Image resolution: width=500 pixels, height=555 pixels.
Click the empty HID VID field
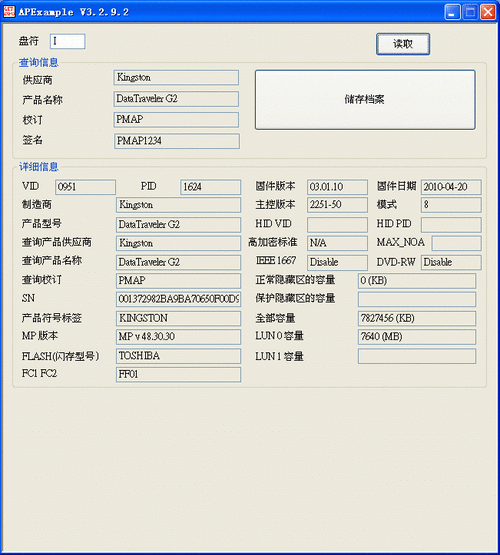[337, 224]
